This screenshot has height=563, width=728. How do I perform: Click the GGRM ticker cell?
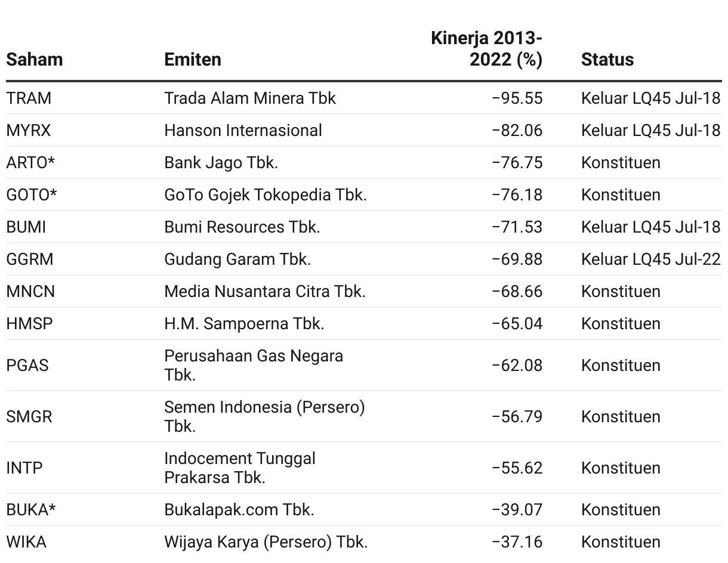coord(30,259)
